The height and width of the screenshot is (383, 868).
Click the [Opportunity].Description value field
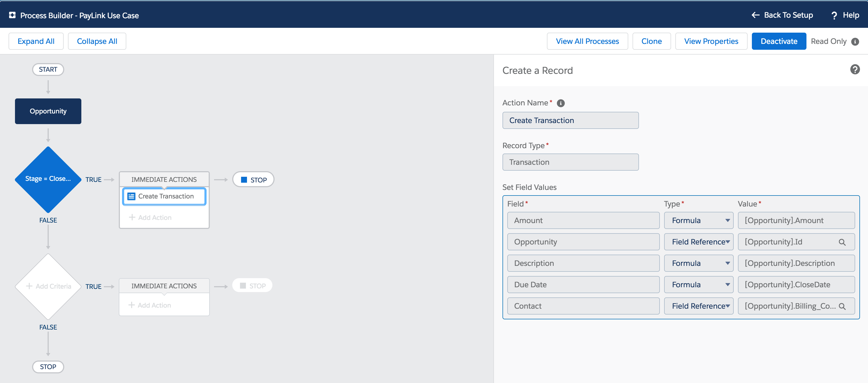[x=796, y=263]
